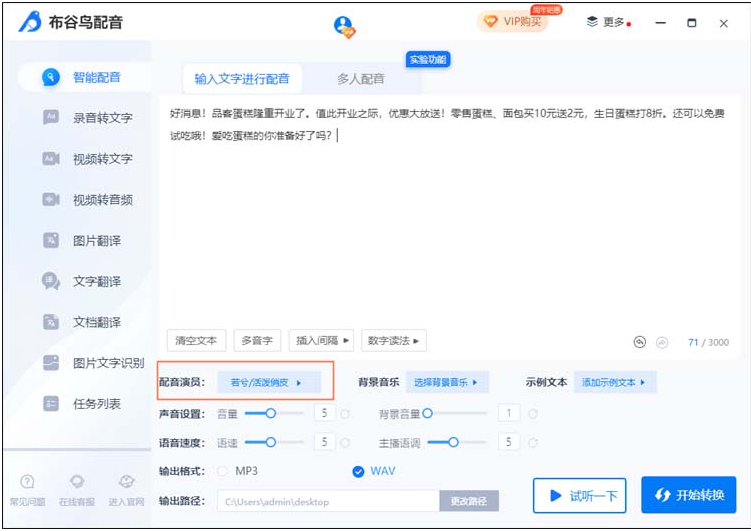
Task: Click the 常见问题 help icon
Action: (x=27, y=482)
